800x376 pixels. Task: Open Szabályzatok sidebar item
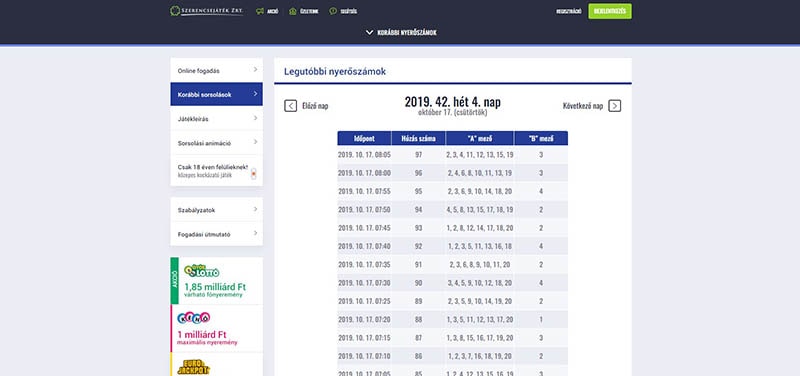pos(216,210)
